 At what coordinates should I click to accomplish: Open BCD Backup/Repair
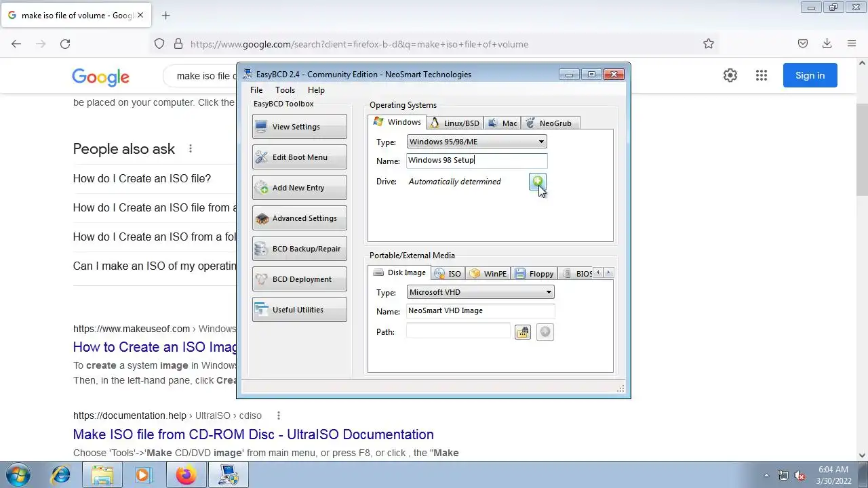point(299,249)
